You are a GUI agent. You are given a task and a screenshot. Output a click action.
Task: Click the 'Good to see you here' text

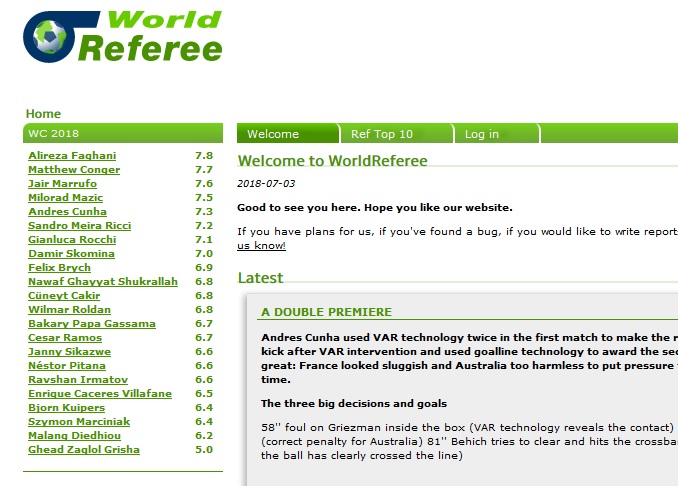pos(374,208)
